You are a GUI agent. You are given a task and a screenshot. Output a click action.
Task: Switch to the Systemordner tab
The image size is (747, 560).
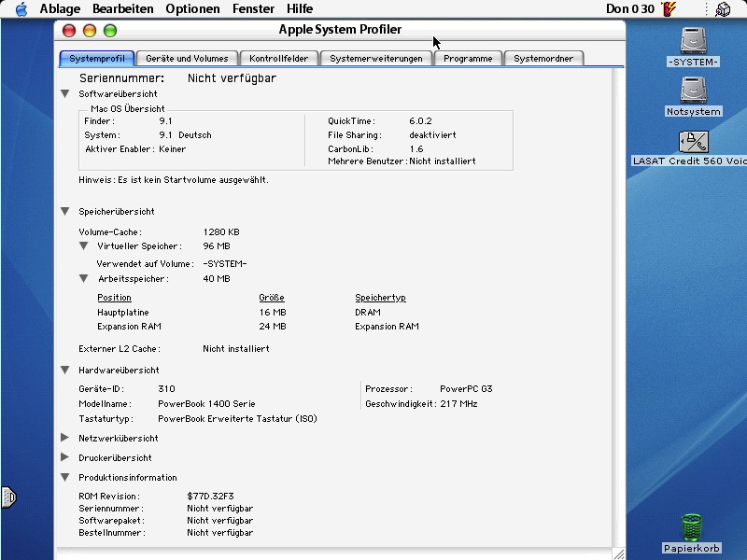coord(543,59)
